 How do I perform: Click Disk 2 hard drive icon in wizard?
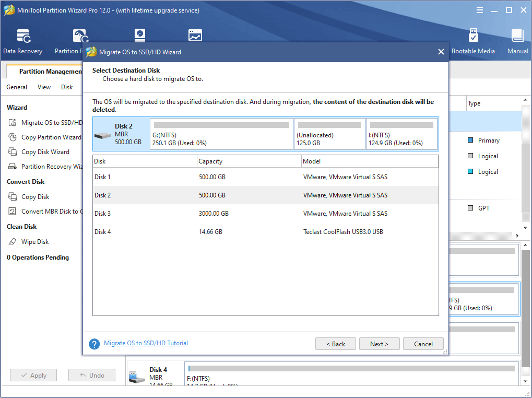click(x=103, y=136)
